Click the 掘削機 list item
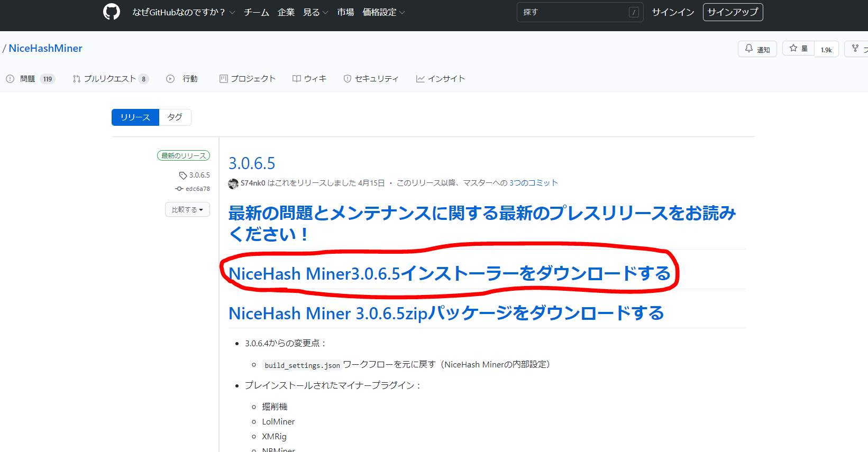 tap(275, 407)
